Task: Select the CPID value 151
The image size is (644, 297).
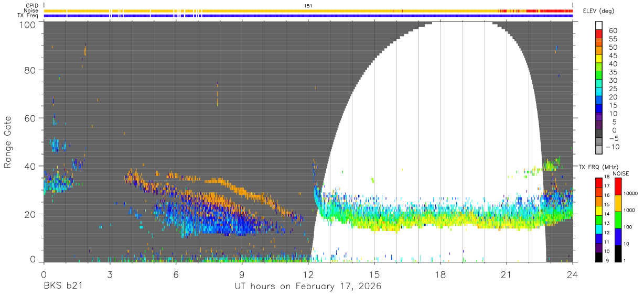Action: [308, 6]
